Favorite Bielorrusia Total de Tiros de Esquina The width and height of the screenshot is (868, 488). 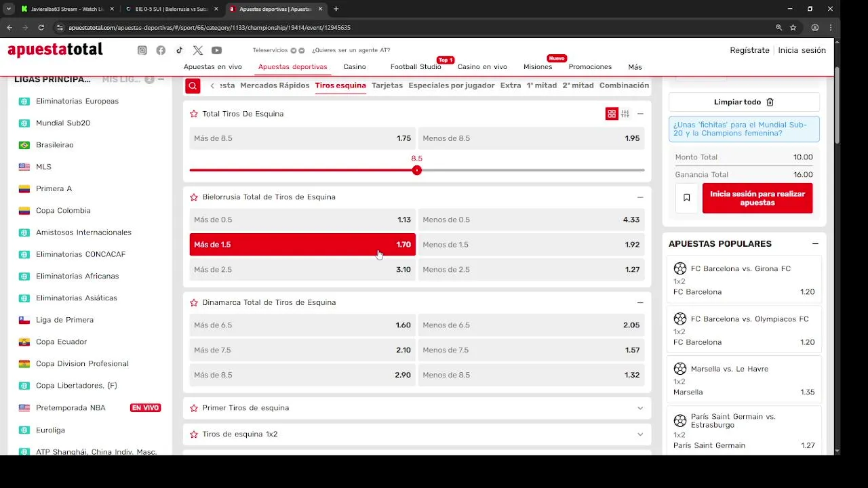tap(194, 197)
